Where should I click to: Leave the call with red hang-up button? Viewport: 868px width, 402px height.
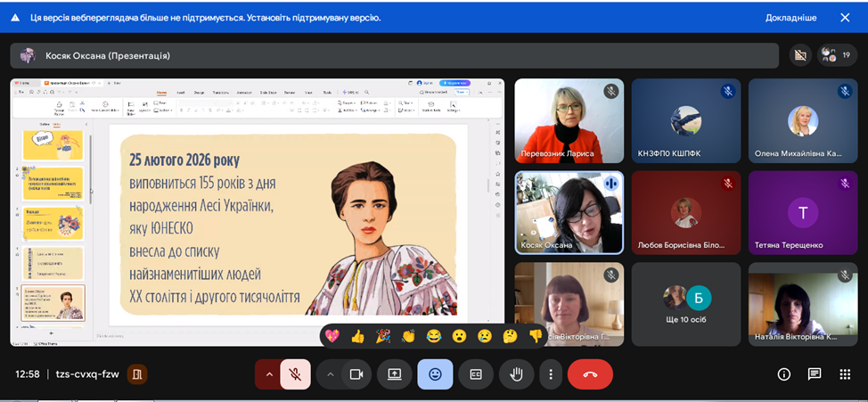point(590,374)
